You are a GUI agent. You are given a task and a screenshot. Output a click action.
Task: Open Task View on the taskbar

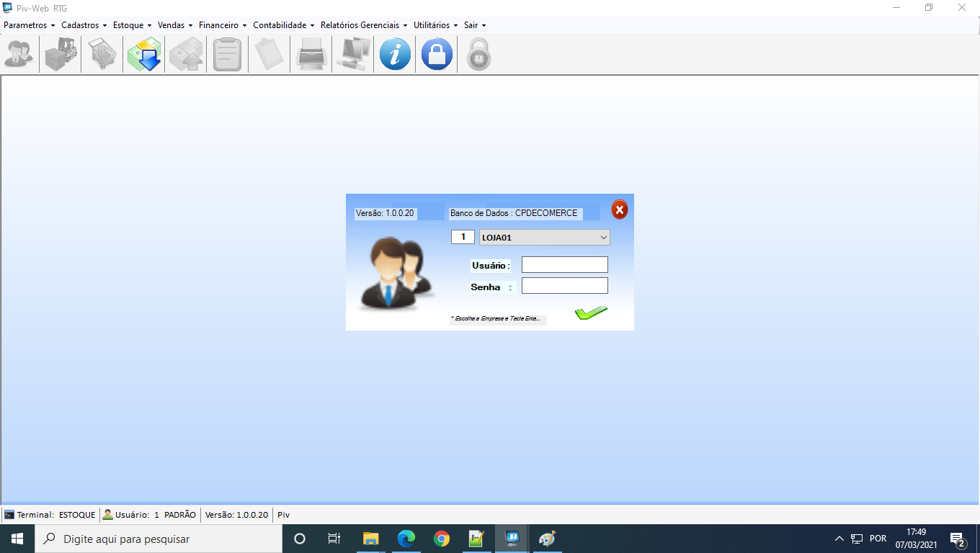pos(334,539)
